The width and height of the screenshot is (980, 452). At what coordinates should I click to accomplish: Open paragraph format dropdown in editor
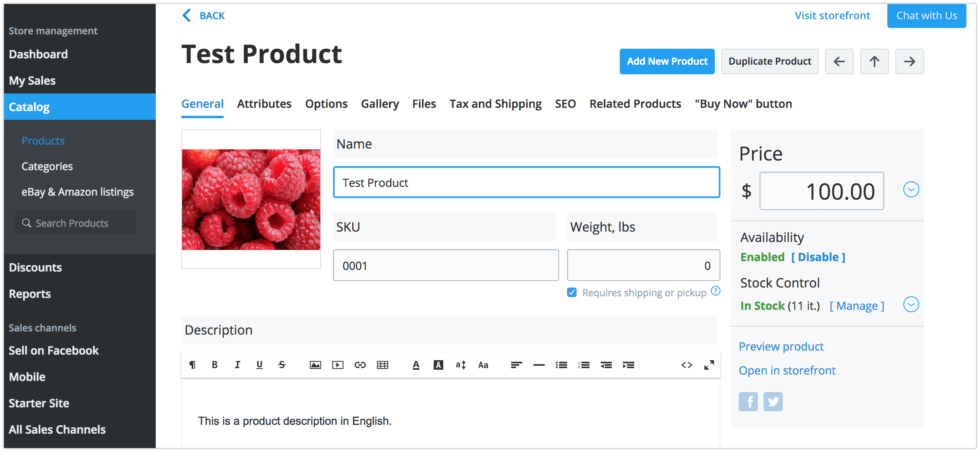tap(192, 365)
